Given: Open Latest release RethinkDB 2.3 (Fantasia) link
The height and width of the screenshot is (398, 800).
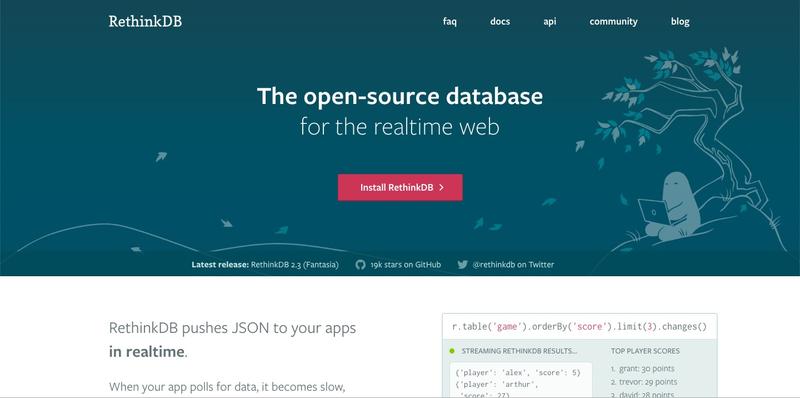Looking at the screenshot, I should pos(265,265).
